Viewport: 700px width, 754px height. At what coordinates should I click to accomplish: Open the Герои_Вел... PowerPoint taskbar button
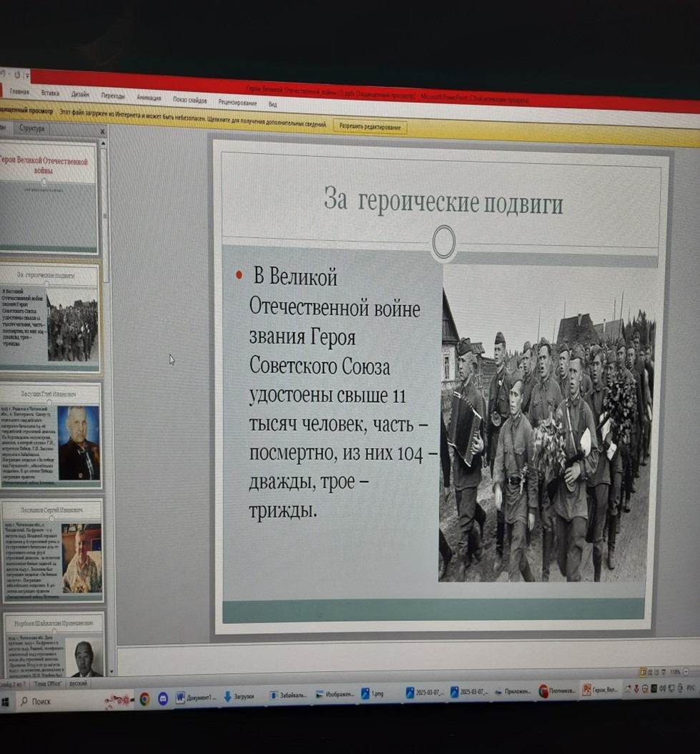click(600, 690)
